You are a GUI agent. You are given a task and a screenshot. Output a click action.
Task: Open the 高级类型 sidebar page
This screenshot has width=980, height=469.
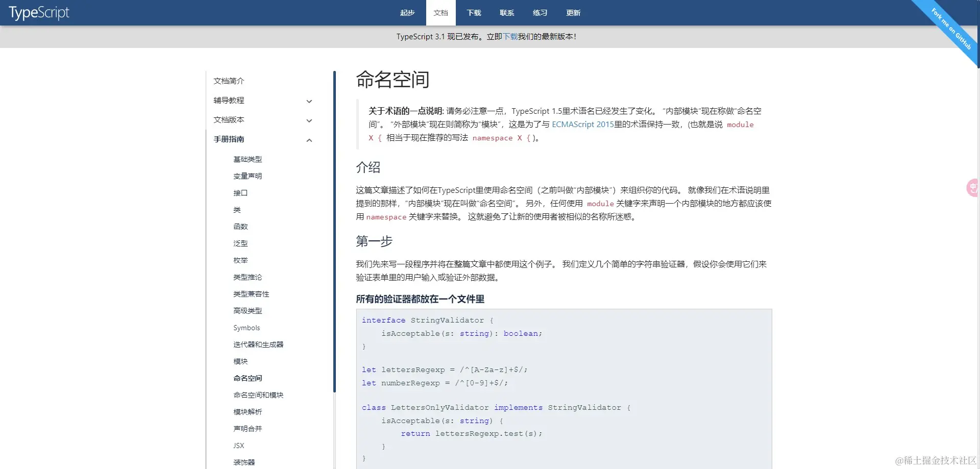[x=248, y=311]
